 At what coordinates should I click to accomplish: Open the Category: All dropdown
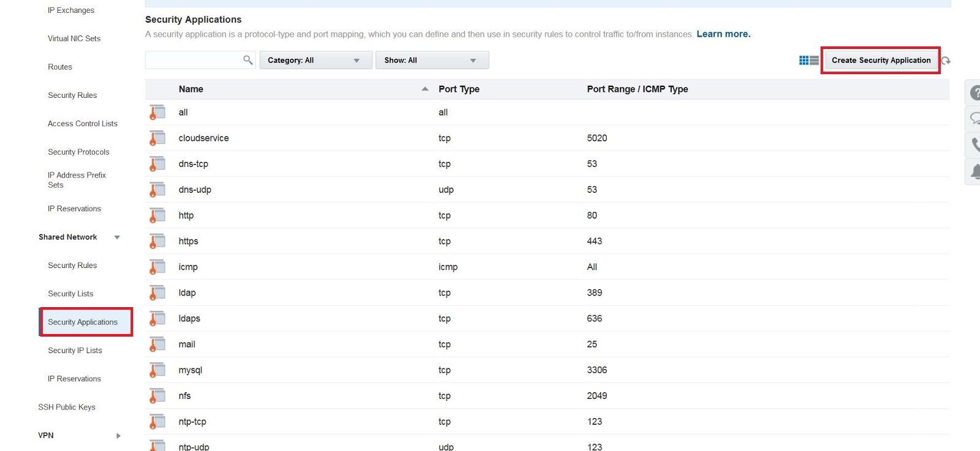[x=315, y=60]
